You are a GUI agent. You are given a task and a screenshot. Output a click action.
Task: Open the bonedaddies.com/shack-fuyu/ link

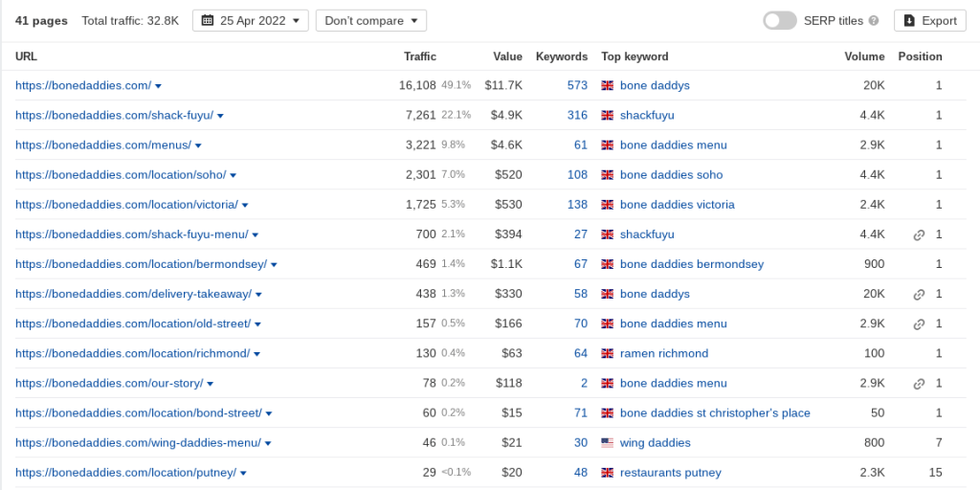pos(115,116)
